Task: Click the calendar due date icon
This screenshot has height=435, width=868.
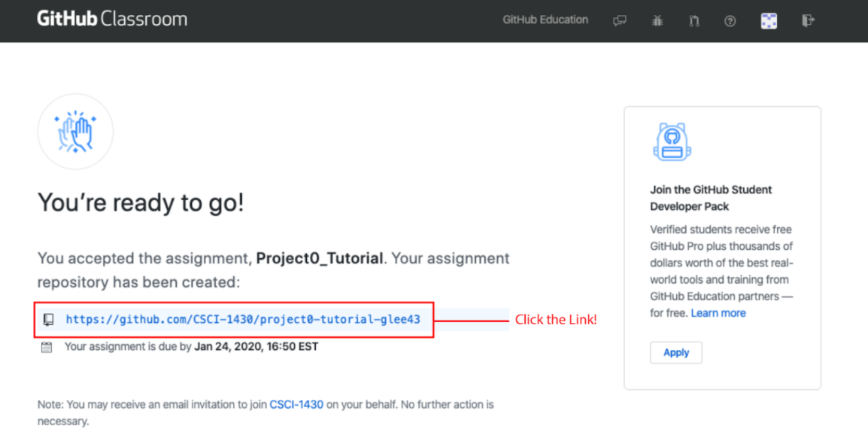Action: (47, 348)
